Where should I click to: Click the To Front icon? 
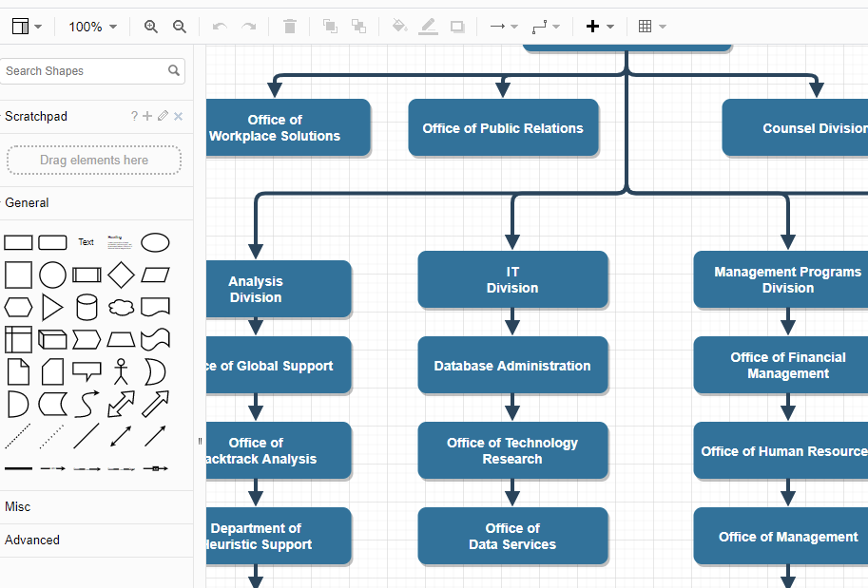330,27
